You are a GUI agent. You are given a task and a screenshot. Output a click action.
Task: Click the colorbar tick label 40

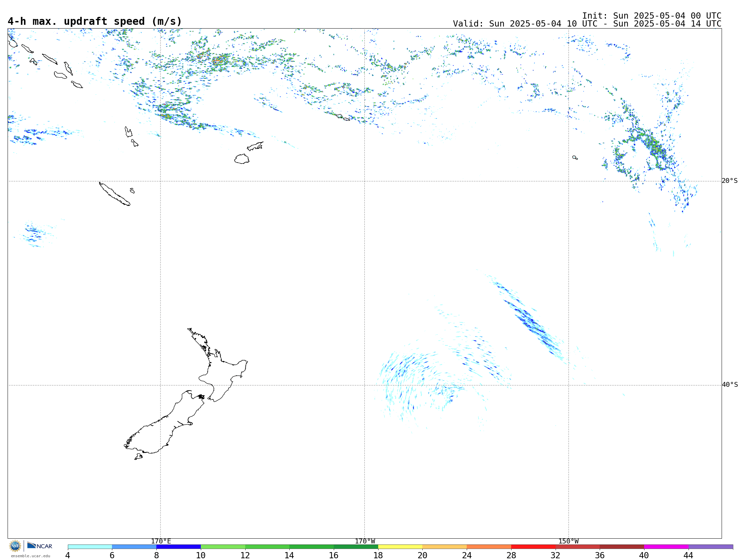[644, 556]
